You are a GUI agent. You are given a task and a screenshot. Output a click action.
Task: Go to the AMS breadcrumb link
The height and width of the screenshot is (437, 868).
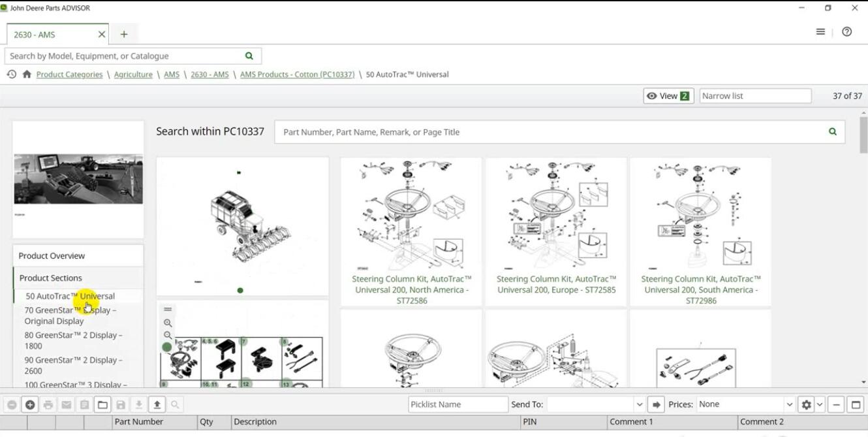click(172, 74)
